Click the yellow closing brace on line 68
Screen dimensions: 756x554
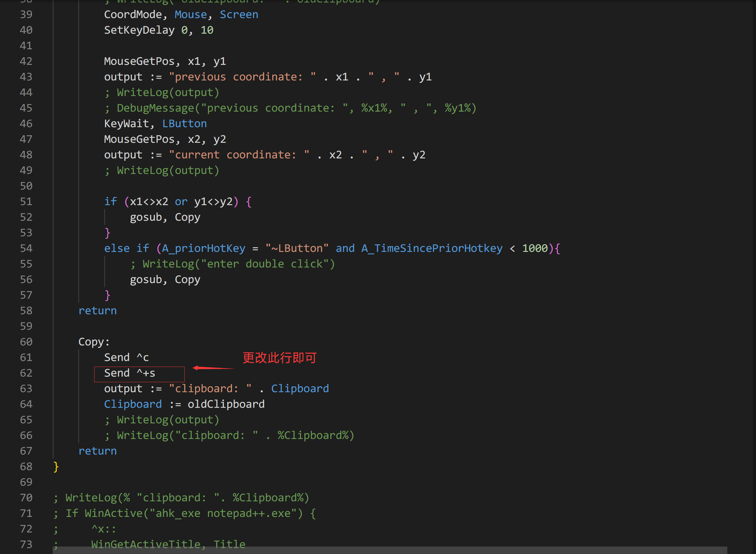[56, 466]
